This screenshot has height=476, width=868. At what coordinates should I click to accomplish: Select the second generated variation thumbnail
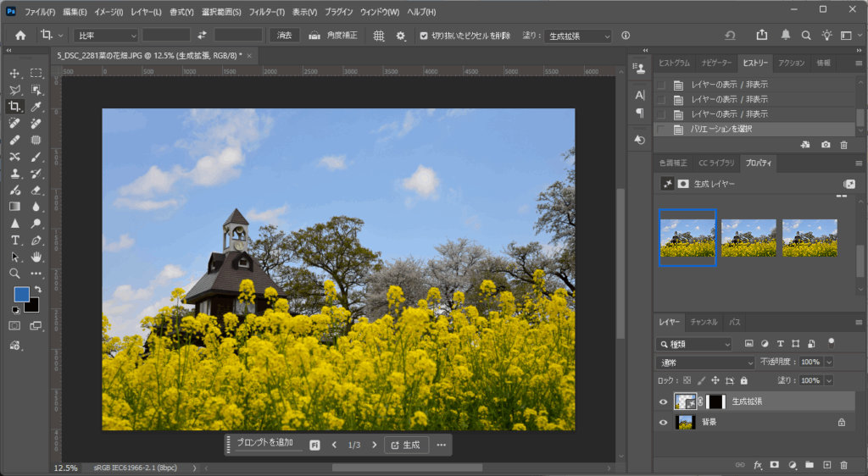[748, 238]
